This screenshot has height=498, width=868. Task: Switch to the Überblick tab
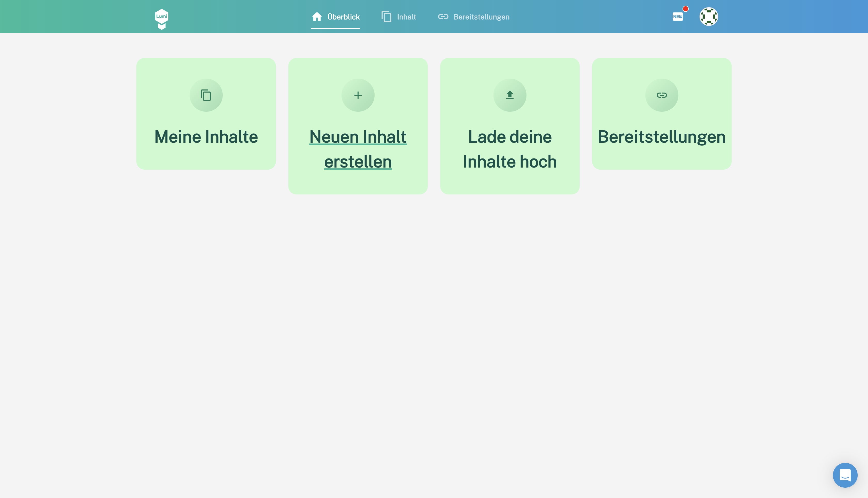(x=343, y=17)
